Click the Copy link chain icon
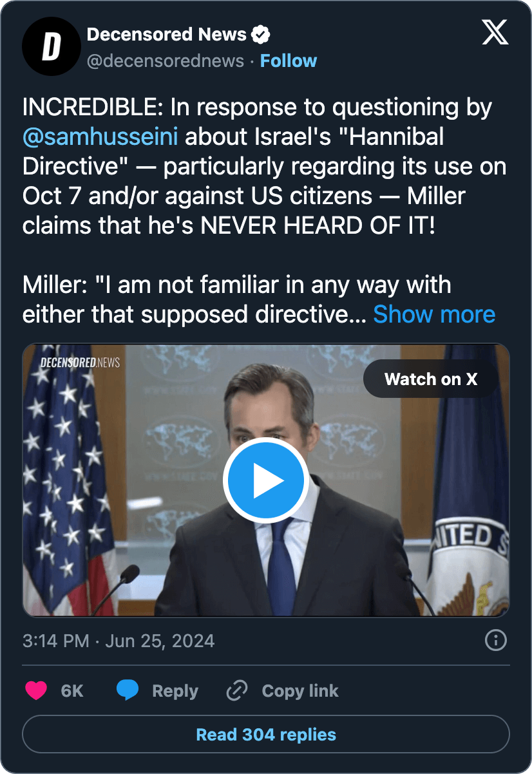 (x=236, y=690)
